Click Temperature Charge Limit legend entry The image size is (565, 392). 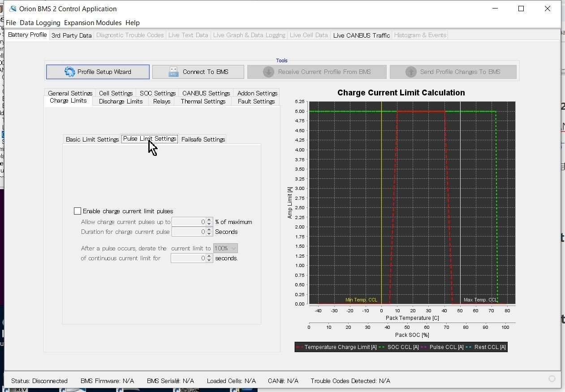pos(337,347)
